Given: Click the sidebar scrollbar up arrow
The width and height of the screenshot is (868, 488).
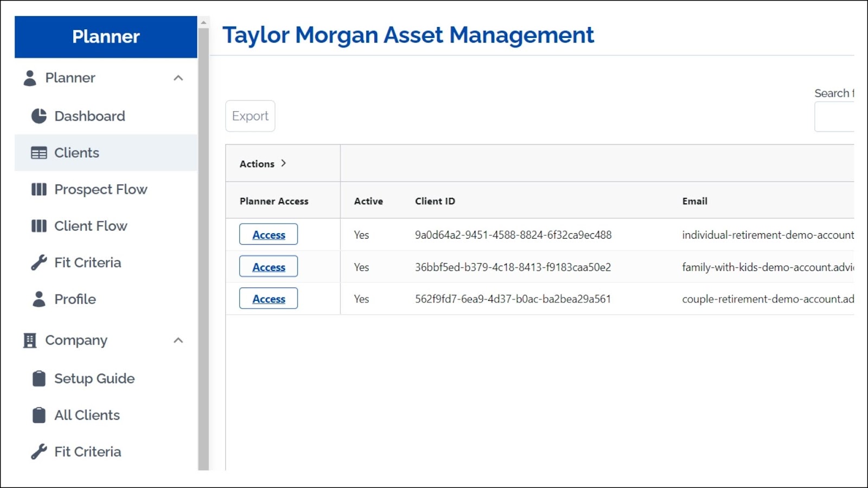Looking at the screenshot, I should 203,22.
